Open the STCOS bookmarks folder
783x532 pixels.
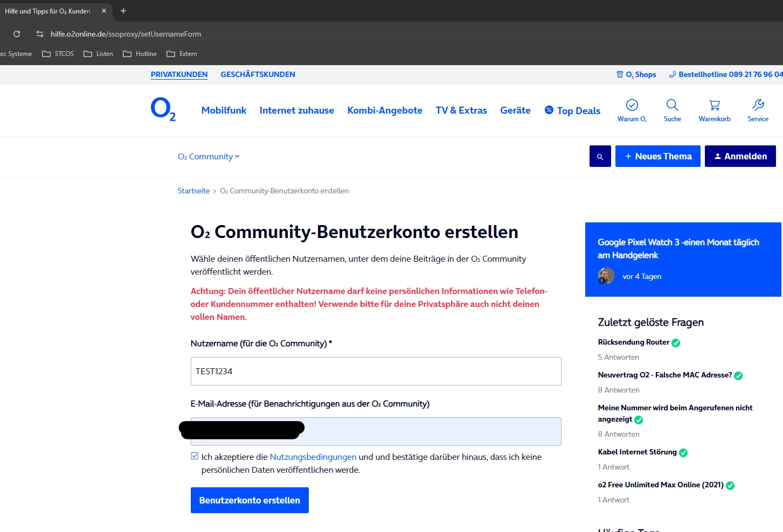click(x=58, y=54)
